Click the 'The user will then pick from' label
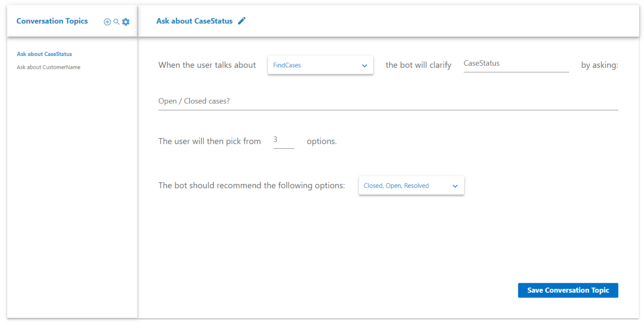644x323 pixels. (x=209, y=141)
